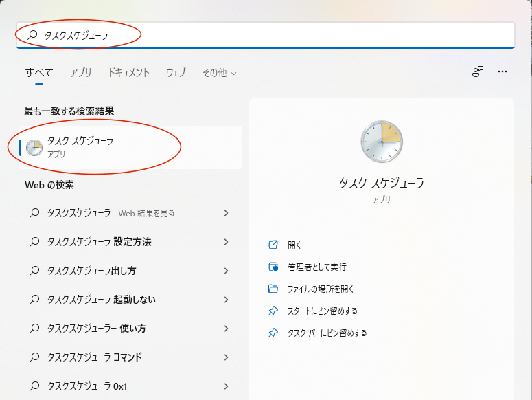Image resolution: width=532 pixels, height=400 pixels.
Task: Expand the chevron for 設定方法 suggestion
Action: 227,242
